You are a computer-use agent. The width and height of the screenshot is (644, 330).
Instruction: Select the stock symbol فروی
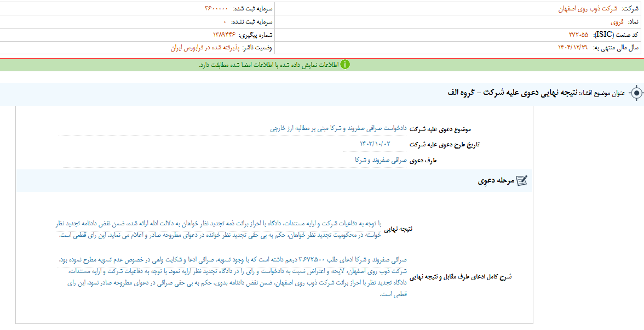pyautogui.click(x=617, y=22)
